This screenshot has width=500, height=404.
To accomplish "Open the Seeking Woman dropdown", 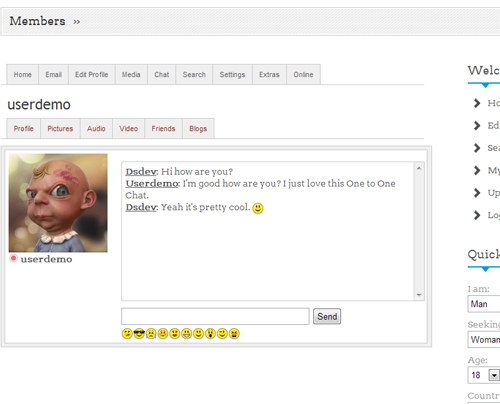I will (484, 340).
